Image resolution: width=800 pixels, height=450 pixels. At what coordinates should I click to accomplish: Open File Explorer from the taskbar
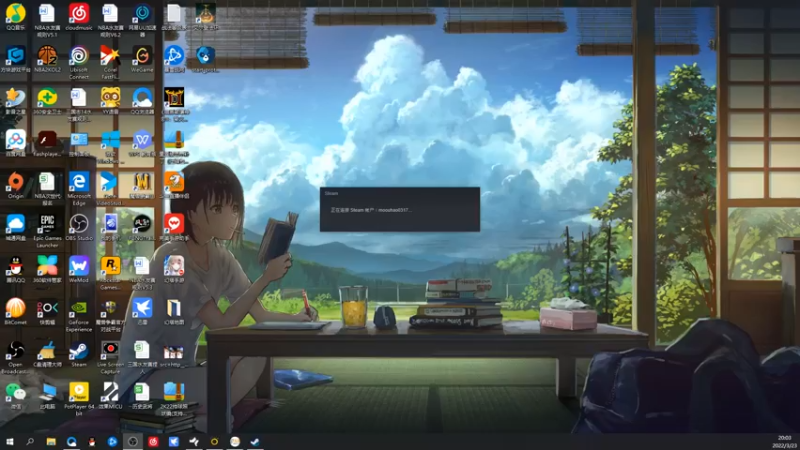51,442
